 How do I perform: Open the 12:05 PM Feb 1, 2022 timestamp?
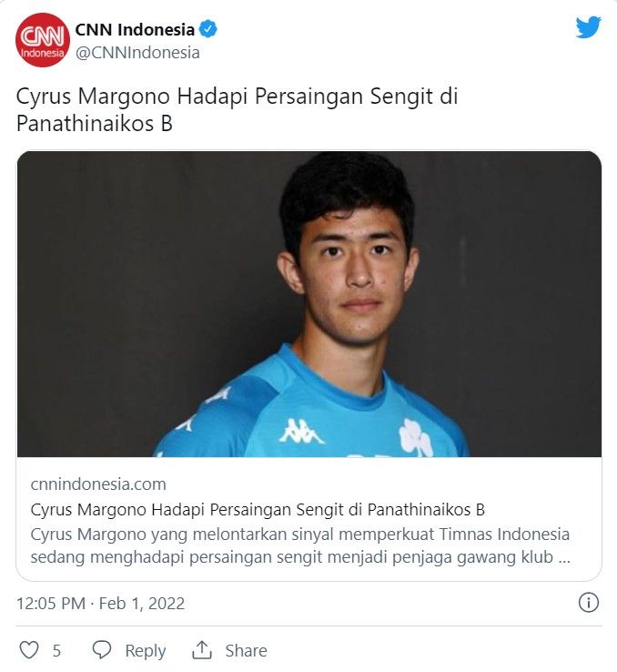pyautogui.click(x=100, y=604)
